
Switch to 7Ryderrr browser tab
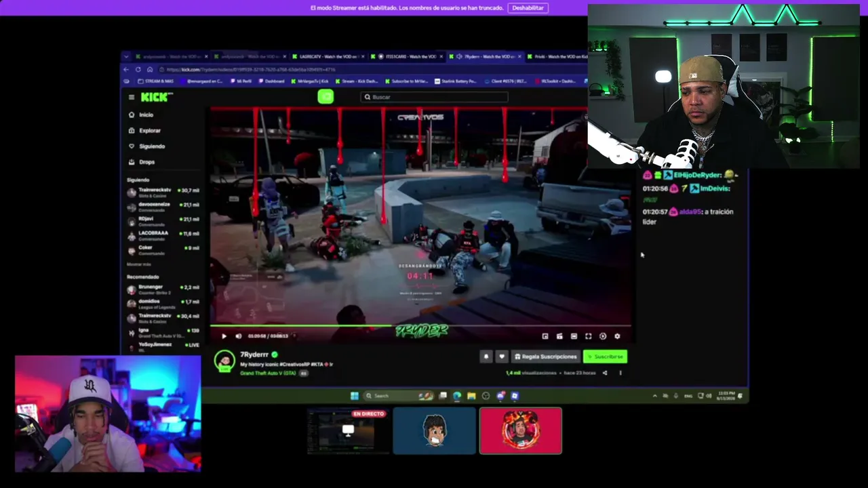point(485,56)
